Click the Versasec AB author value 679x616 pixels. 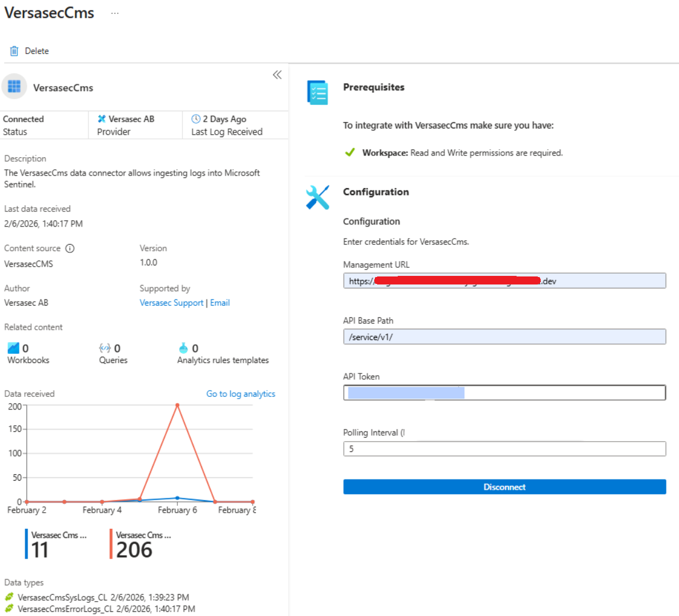pyautogui.click(x=26, y=303)
